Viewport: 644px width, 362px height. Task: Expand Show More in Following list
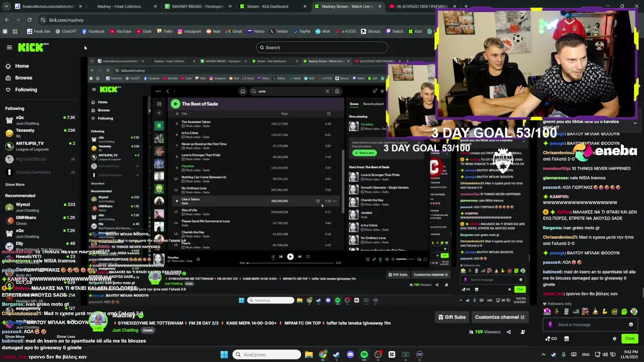pyautogui.click(x=15, y=185)
